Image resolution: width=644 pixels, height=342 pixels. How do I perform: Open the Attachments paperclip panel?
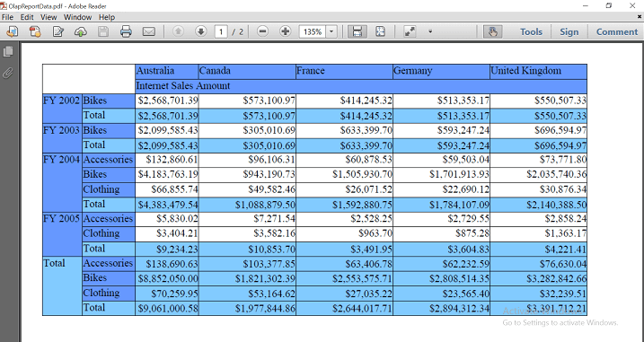pos(8,74)
